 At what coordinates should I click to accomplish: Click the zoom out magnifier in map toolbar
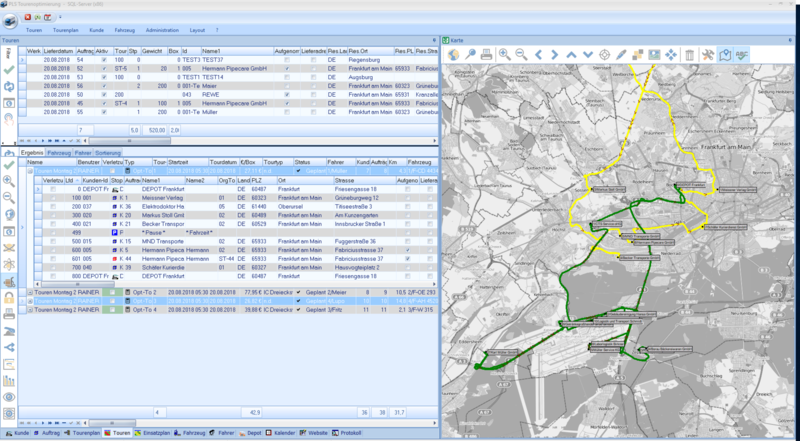tap(521, 54)
